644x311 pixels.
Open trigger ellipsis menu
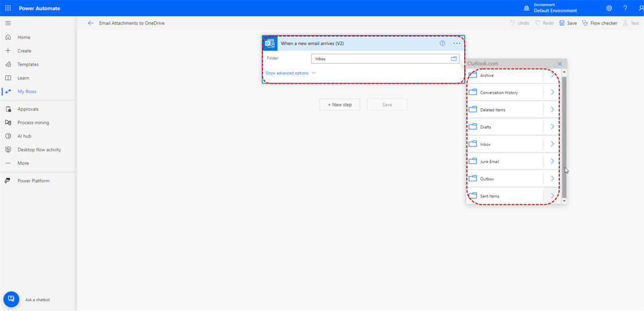pos(457,43)
